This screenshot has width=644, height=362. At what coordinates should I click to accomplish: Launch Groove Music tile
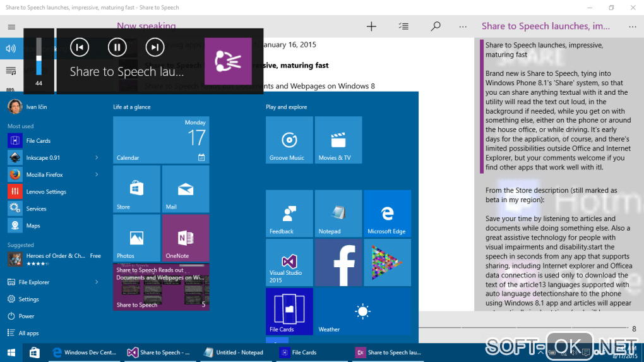point(289,140)
